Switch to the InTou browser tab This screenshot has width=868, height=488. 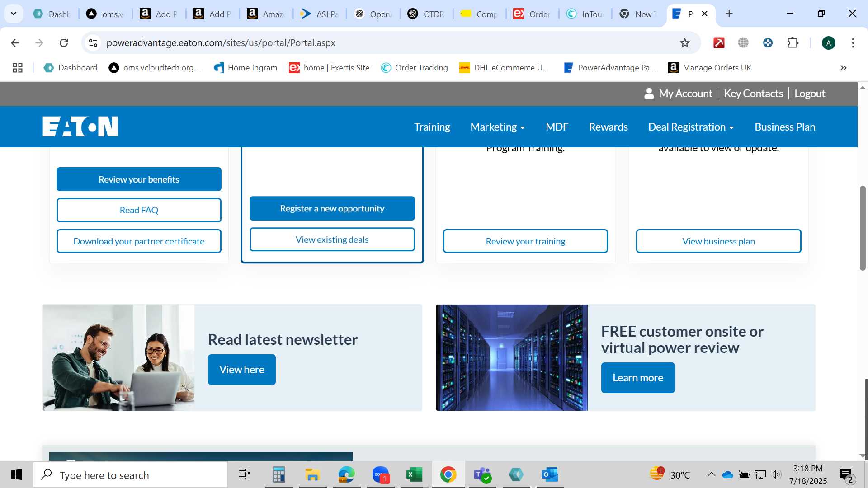click(585, 14)
